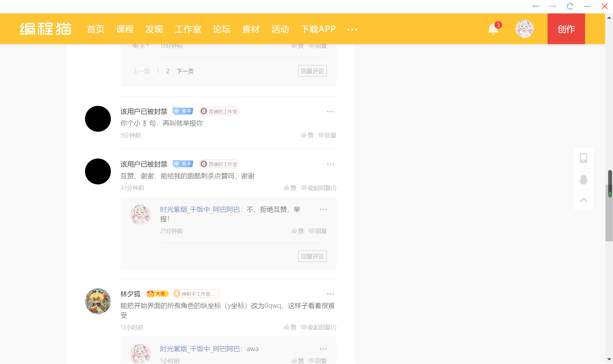This screenshot has height=364, width=613.
Task: Click 林夕狐's 大佬 badge
Action: [157, 294]
